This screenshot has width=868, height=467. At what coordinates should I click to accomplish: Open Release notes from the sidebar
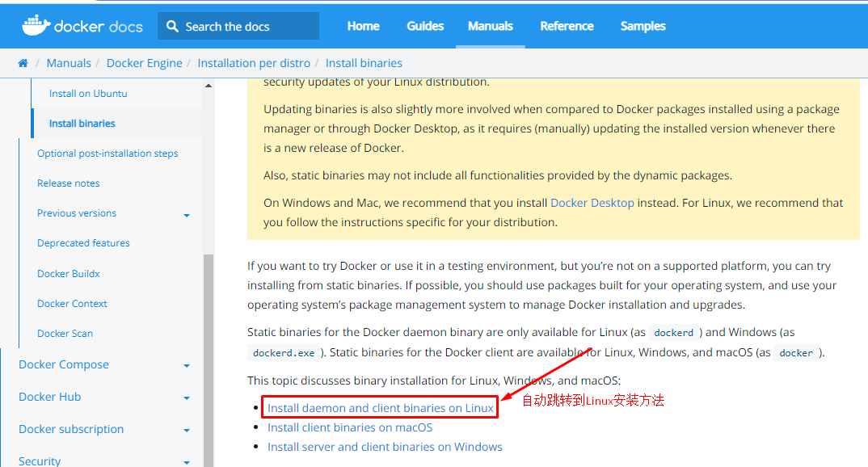(67, 183)
